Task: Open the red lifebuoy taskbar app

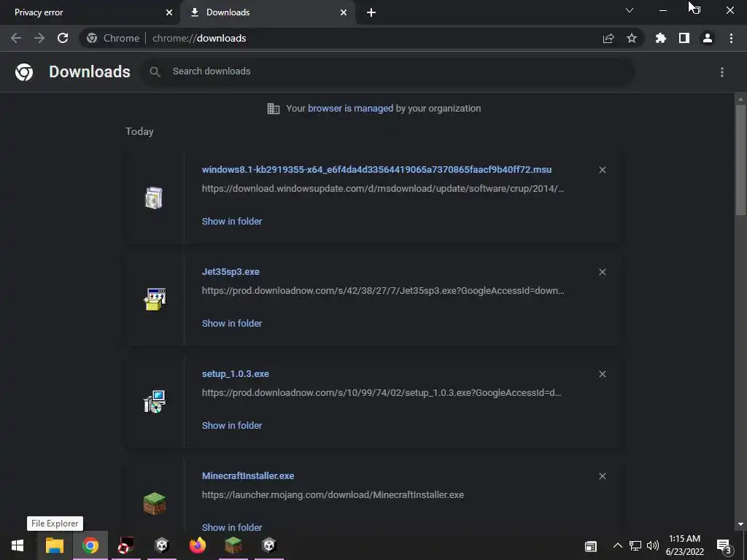Action: [x=125, y=545]
